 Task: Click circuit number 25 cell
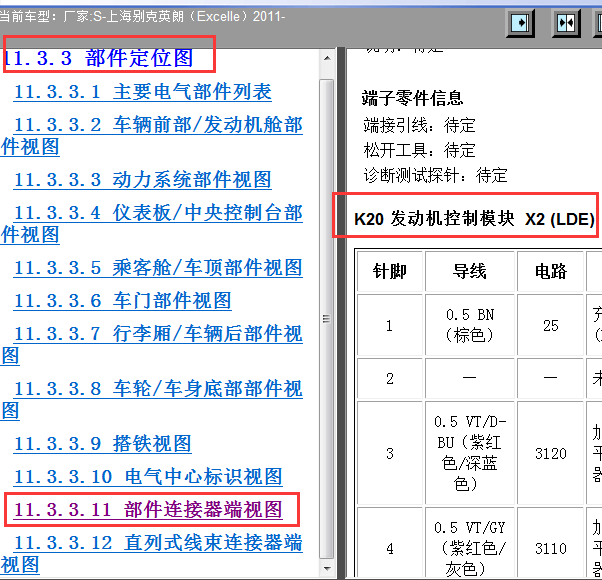tap(551, 325)
